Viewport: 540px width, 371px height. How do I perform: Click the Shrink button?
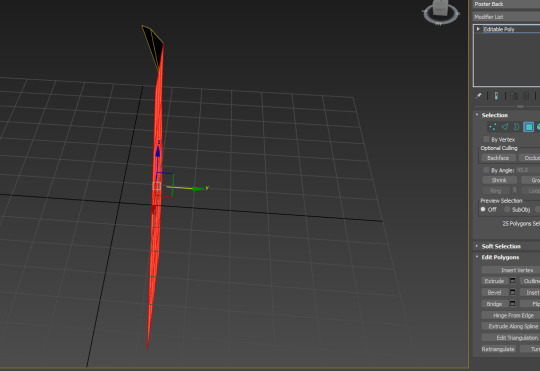(x=499, y=180)
